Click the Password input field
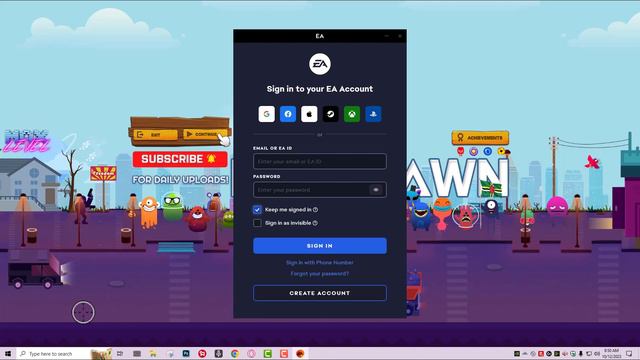The image size is (640, 360). [x=320, y=190]
